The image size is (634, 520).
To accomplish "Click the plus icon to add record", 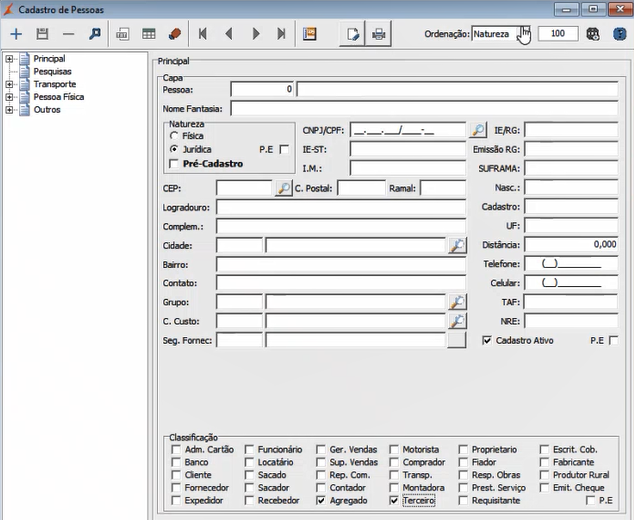I will (x=16, y=34).
